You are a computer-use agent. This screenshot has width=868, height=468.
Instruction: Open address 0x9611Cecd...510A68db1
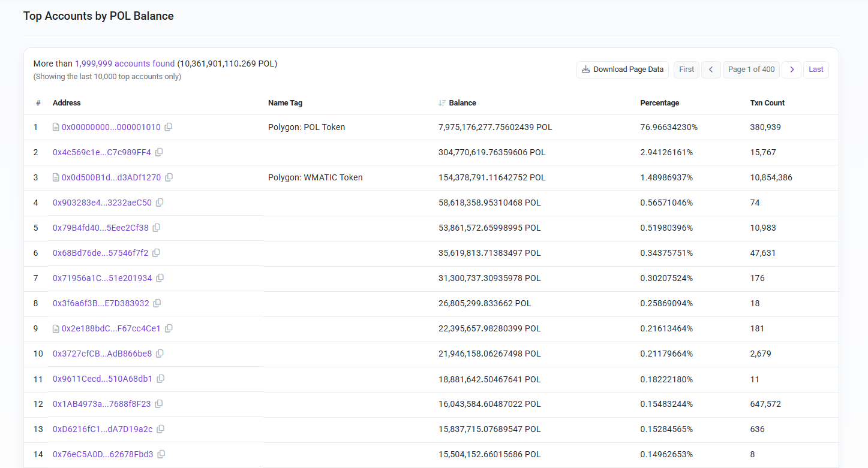[103, 379]
